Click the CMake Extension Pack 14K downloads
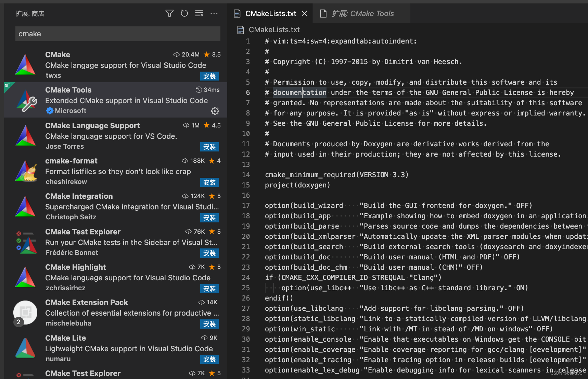This screenshot has width=588, height=379. click(x=208, y=302)
